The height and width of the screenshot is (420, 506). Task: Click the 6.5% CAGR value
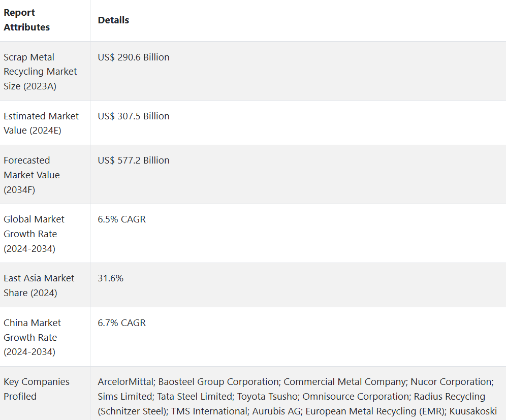pyautogui.click(x=122, y=219)
